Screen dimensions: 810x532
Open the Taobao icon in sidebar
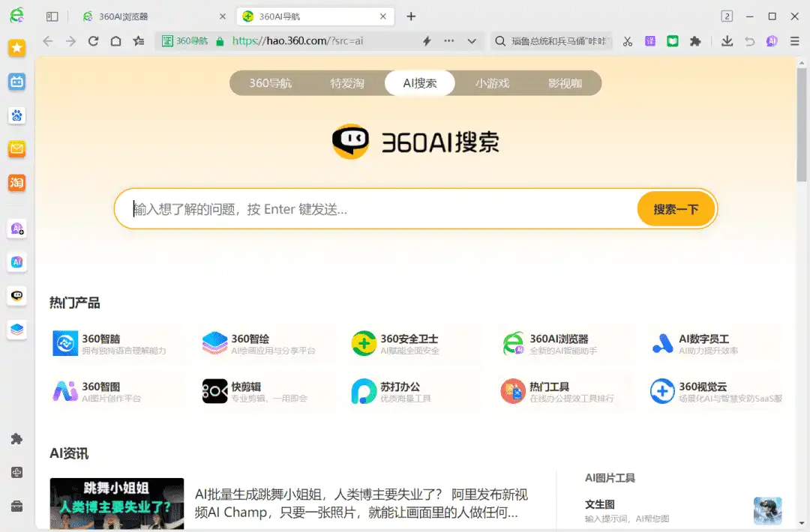[17, 182]
